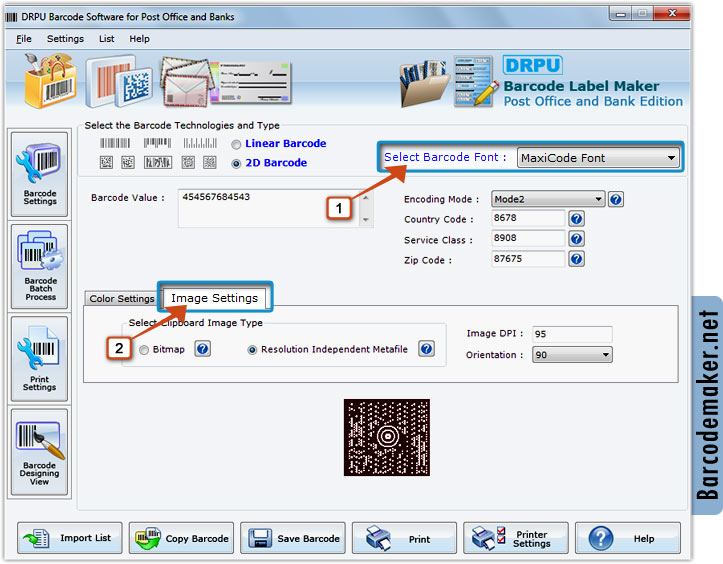Open the Settings menu

65,39
